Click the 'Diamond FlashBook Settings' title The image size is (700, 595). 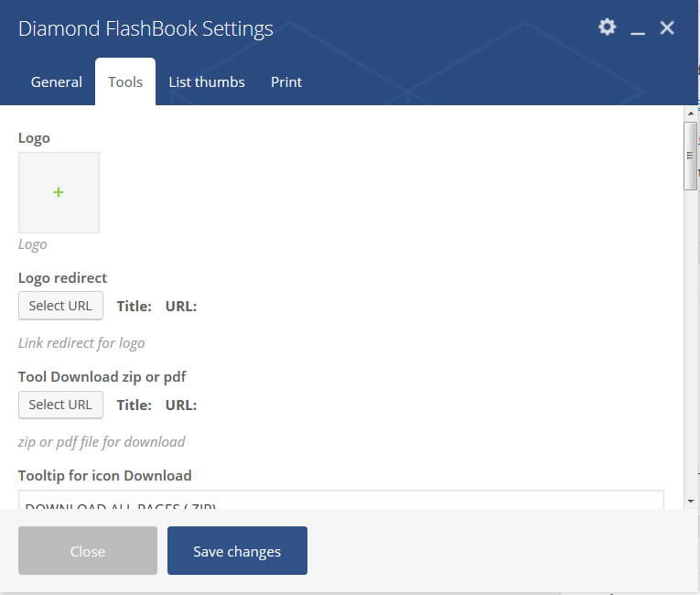145,28
